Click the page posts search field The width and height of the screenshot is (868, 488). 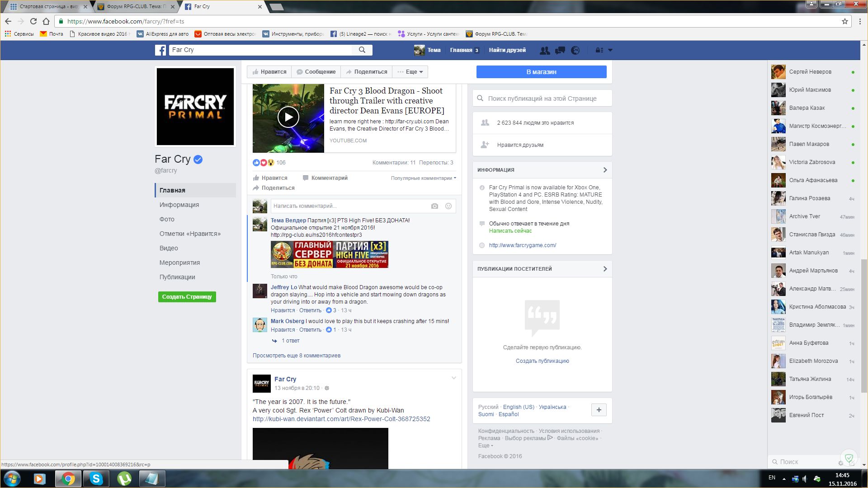tap(542, 99)
